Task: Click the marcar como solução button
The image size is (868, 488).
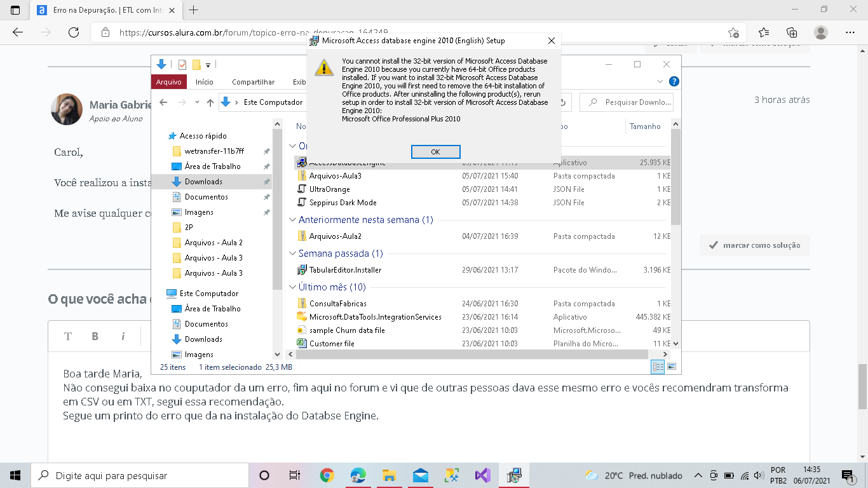Action: click(x=754, y=245)
